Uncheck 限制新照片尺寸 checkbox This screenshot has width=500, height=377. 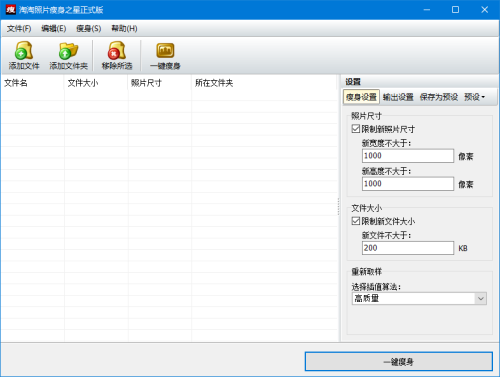coord(356,129)
